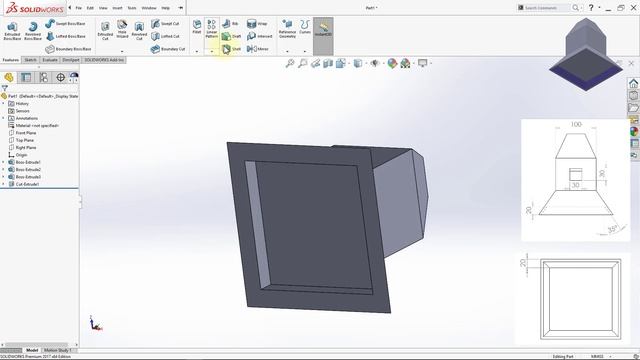
Task: Show the ConfigurationManager tab
Action: point(43,78)
